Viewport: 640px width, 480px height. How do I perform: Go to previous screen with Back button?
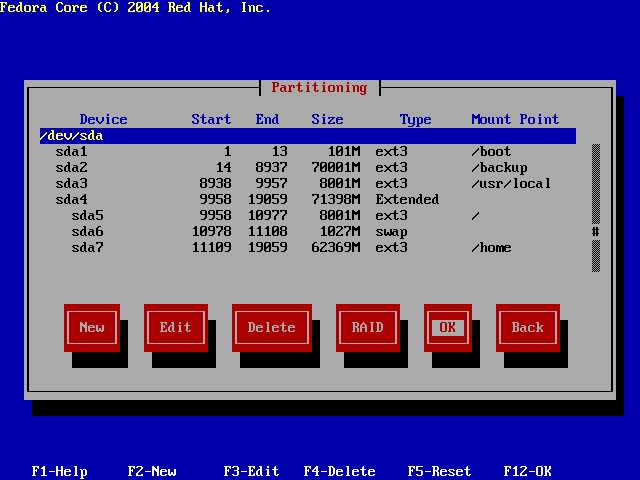[527, 327]
